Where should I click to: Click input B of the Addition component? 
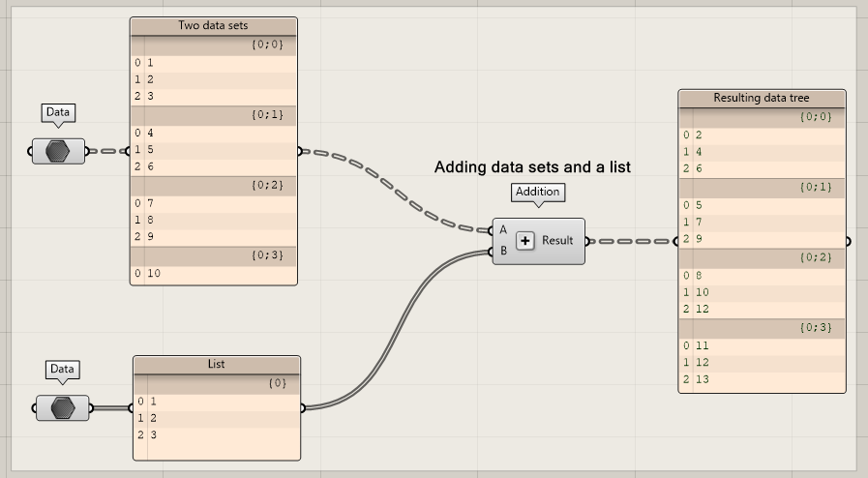click(502, 252)
